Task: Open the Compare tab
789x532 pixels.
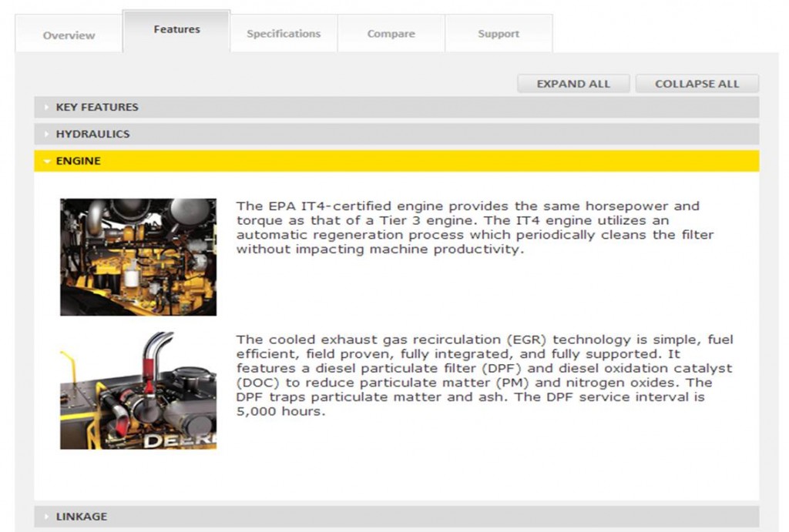Action: (x=391, y=34)
